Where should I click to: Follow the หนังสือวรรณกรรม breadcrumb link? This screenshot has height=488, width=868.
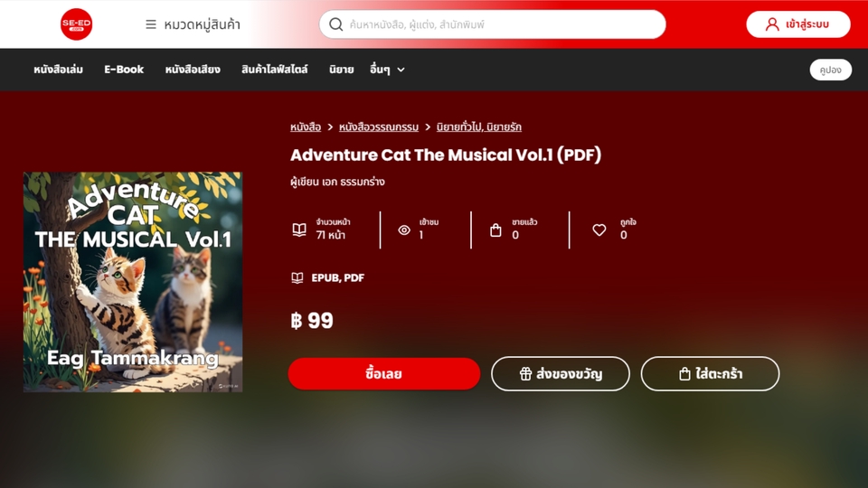tap(379, 127)
